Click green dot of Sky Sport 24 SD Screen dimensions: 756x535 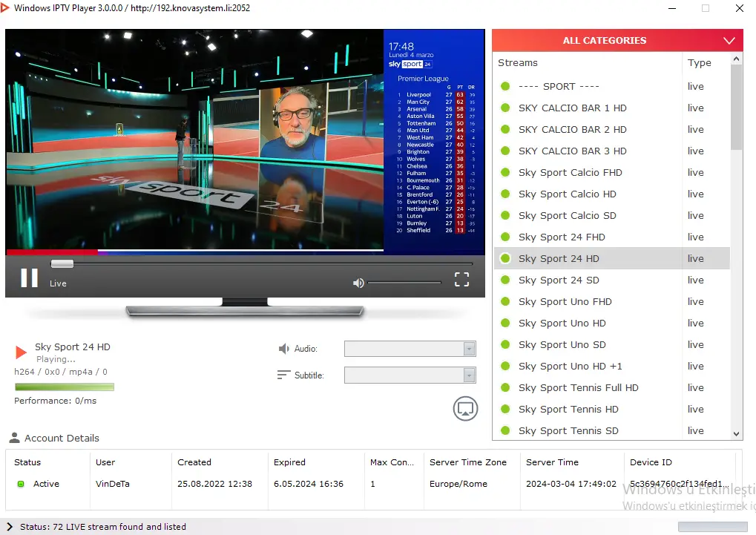coord(505,280)
